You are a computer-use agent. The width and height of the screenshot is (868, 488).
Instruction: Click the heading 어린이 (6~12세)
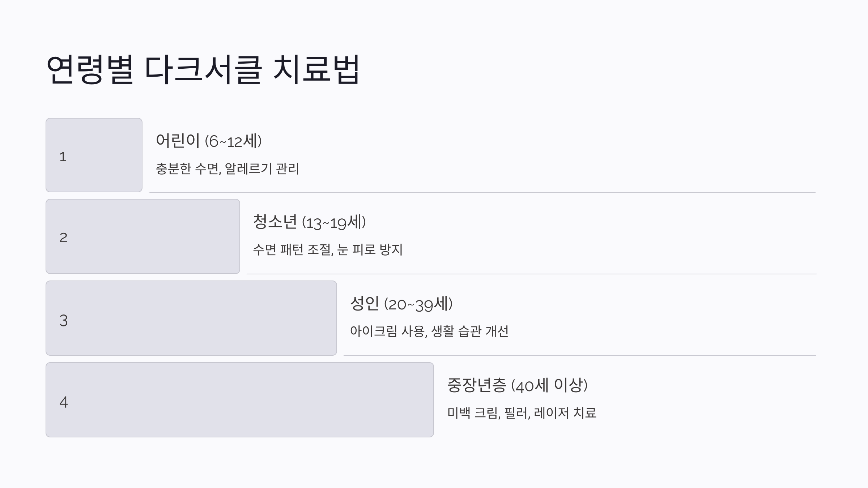coord(209,141)
